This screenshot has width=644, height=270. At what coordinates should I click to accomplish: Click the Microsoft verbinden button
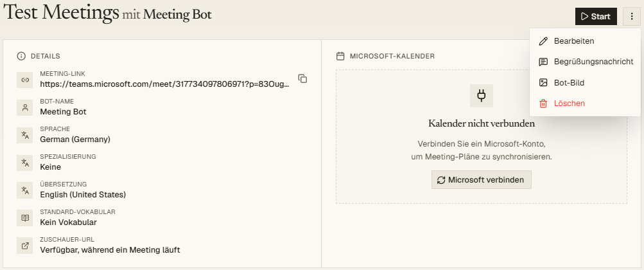click(x=482, y=180)
